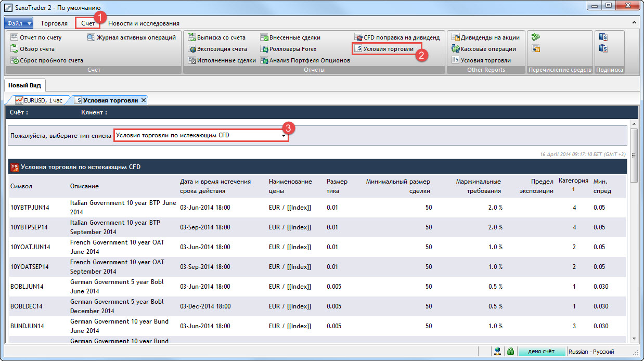The image size is (644, 361).
Task: Click the Счёт : label in header
Action: tap(19, 112)
